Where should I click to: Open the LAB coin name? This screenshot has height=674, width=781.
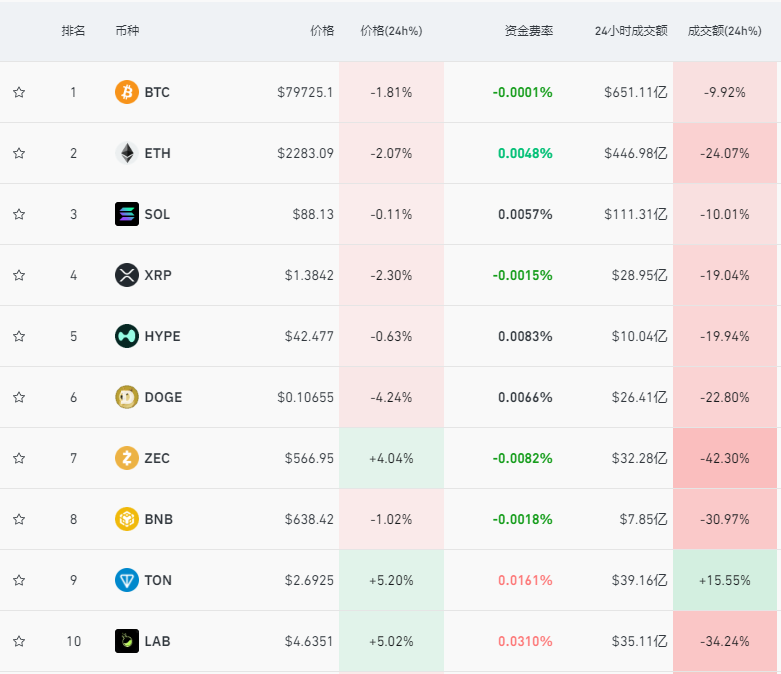(x=157, y=641)
